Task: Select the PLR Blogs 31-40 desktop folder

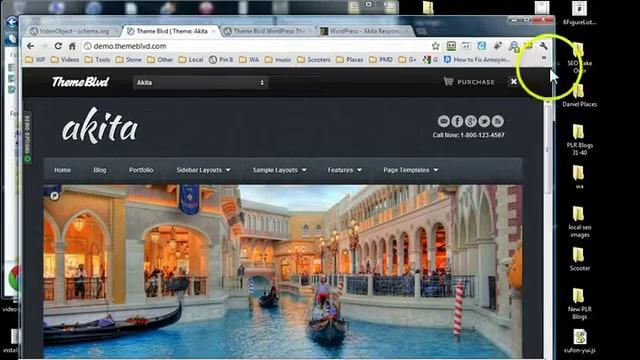Action: (x=579, y=140)
